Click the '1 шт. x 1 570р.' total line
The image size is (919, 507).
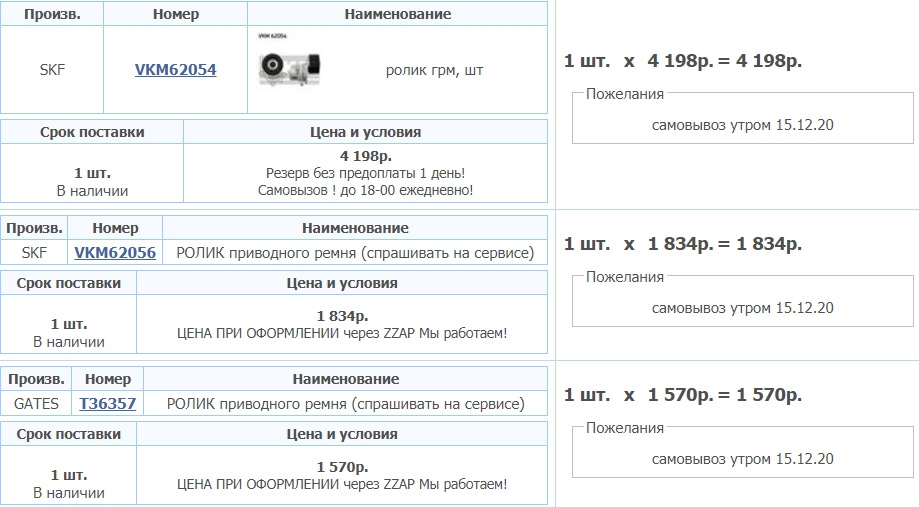coord(683,395)
